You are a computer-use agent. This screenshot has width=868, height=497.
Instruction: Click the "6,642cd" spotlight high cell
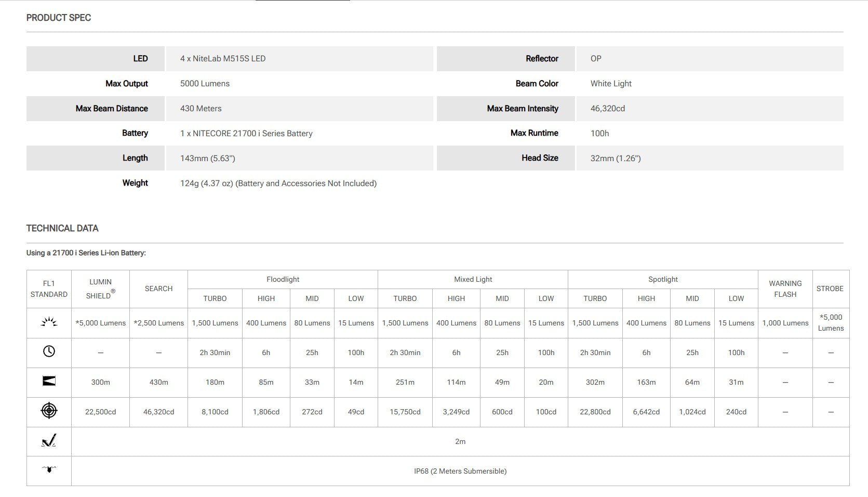point(646,412)
